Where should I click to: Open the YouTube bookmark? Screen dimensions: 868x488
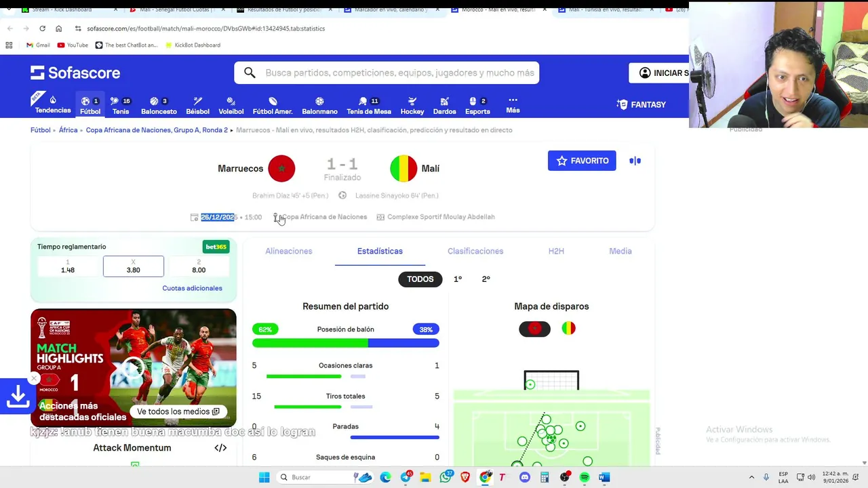coord(73,45)
